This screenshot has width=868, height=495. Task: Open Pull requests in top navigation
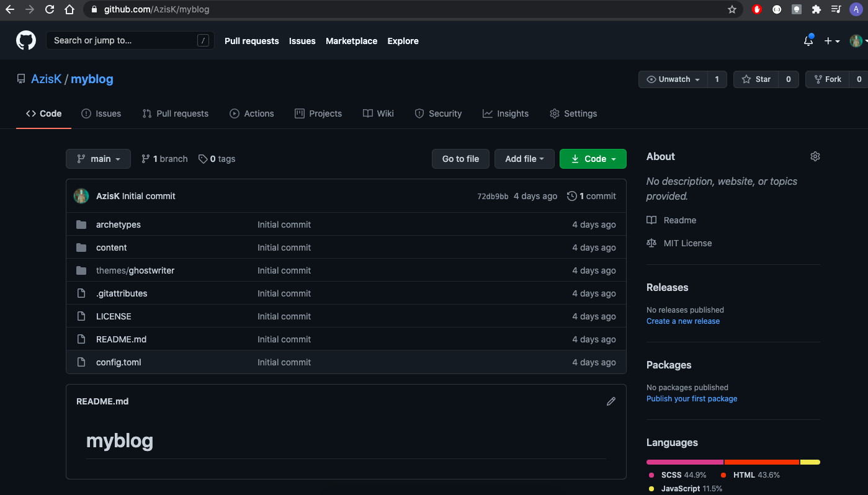click(252, 41)
